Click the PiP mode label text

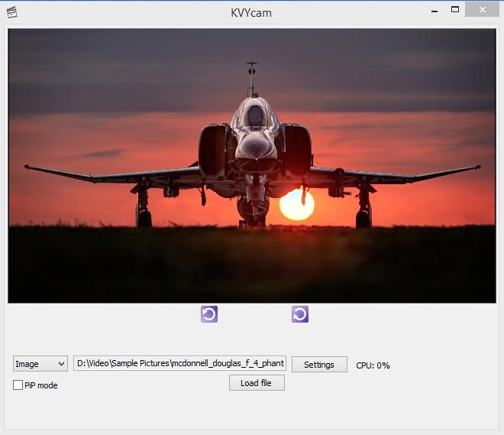point(40,385)
